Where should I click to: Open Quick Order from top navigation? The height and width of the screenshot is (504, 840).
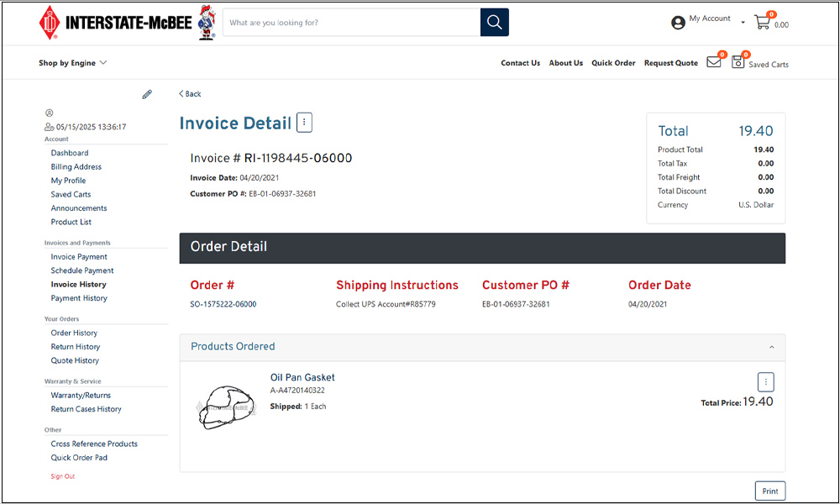(x=613, y=63)
